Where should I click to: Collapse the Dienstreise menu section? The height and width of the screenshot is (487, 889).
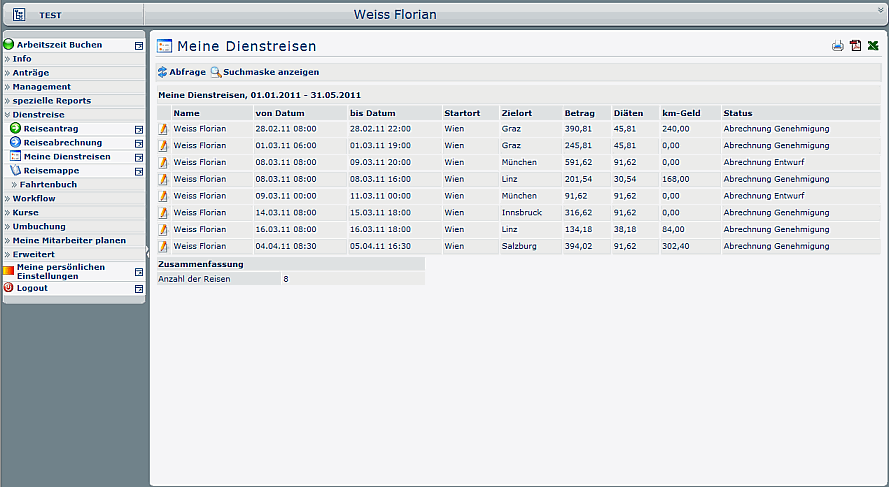(x=38, y=115)
